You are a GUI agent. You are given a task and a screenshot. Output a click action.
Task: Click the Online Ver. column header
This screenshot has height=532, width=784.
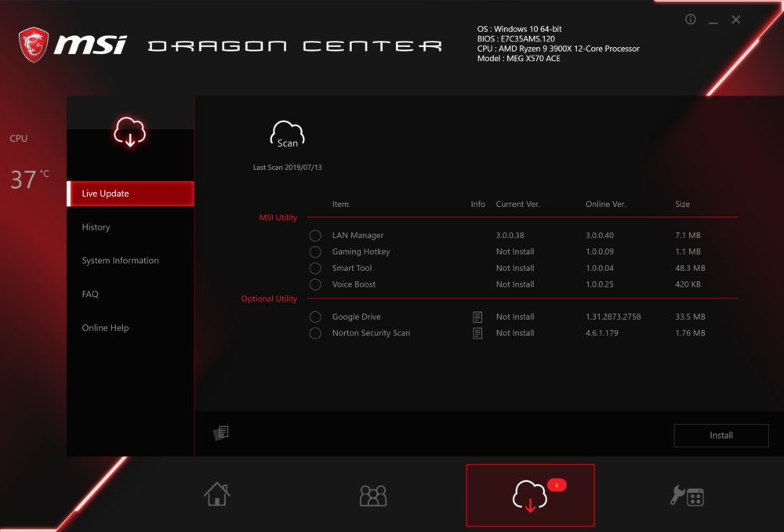tap(605, 204)
